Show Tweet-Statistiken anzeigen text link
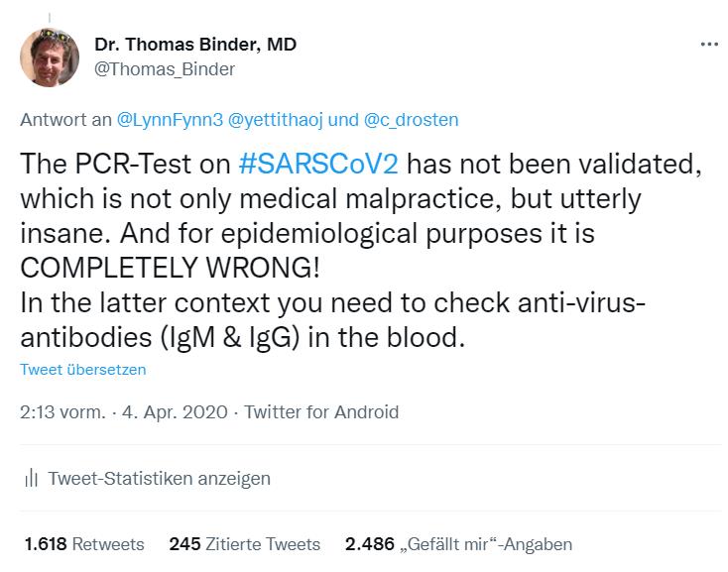728x572 pixels. [159, 478]
